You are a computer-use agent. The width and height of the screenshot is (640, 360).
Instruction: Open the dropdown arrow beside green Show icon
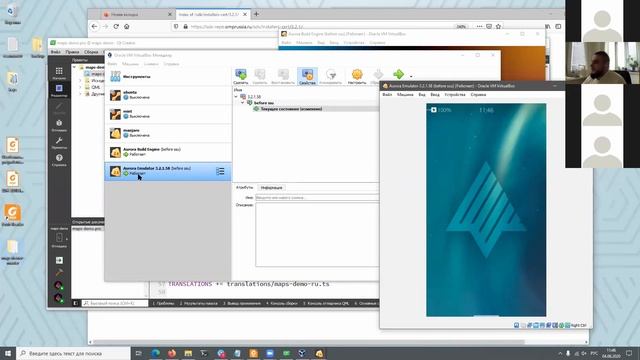point(411,76)
